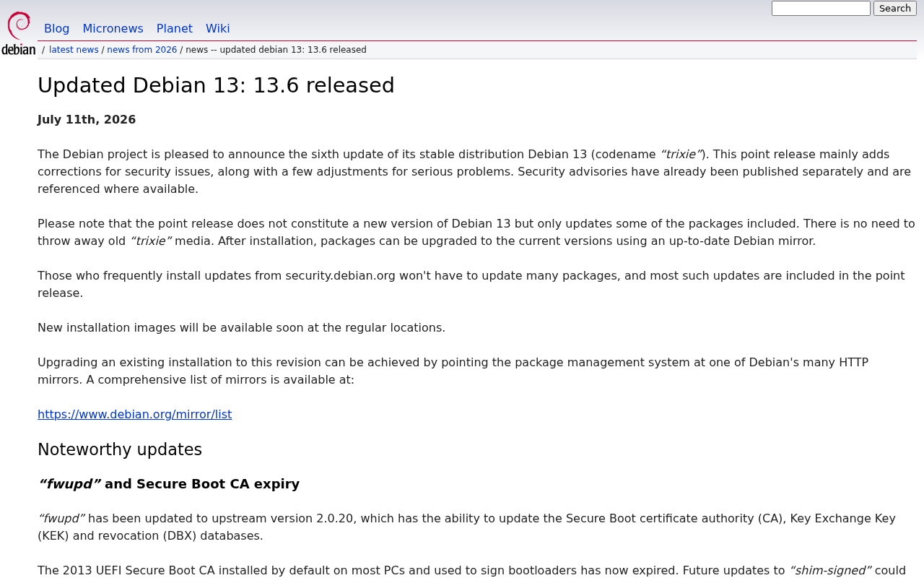Click the 'Updated Debian 13: 13.6 released' heading
924x578 pixels.
[216, 85]
